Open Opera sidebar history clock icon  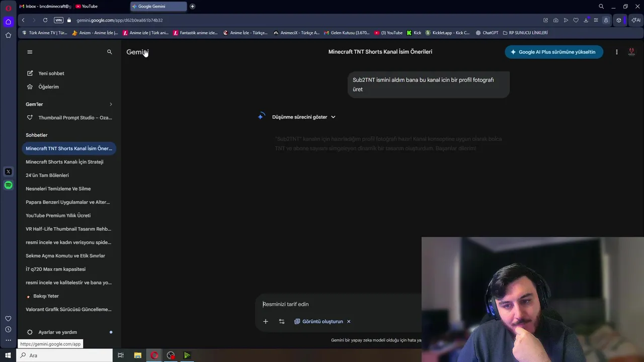(x=8, y=329)
